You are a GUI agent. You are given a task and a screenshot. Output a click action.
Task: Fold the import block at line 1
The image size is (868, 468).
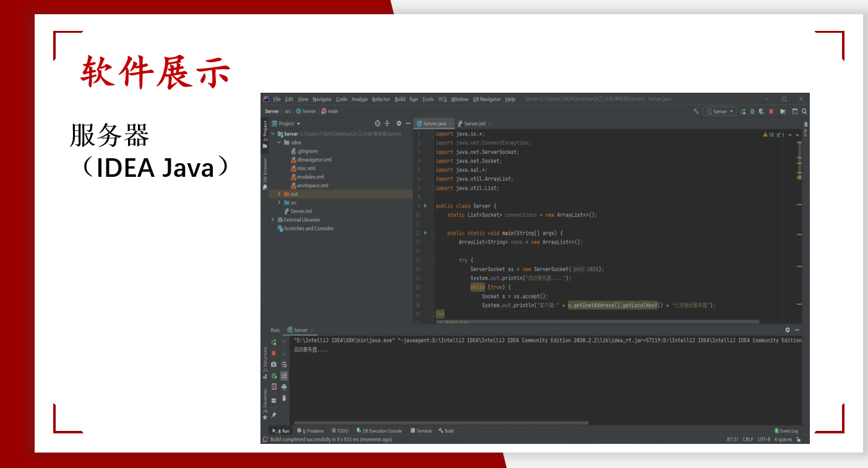point(433,134)
